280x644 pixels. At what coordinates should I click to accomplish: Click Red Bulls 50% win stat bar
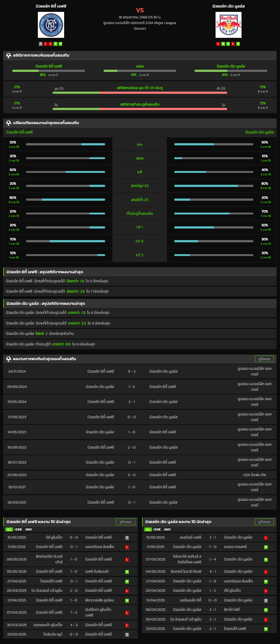pos(214,144)
